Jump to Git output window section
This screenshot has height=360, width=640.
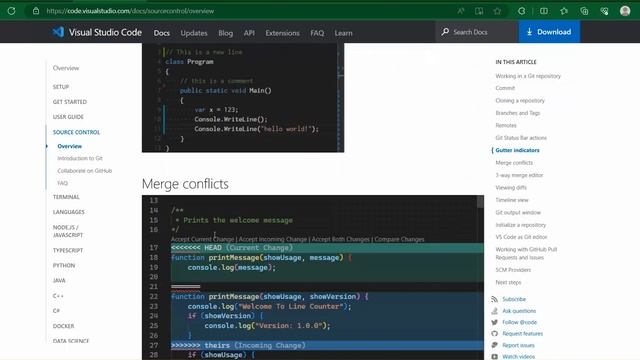pyautogui.click(x=518, y=213)
